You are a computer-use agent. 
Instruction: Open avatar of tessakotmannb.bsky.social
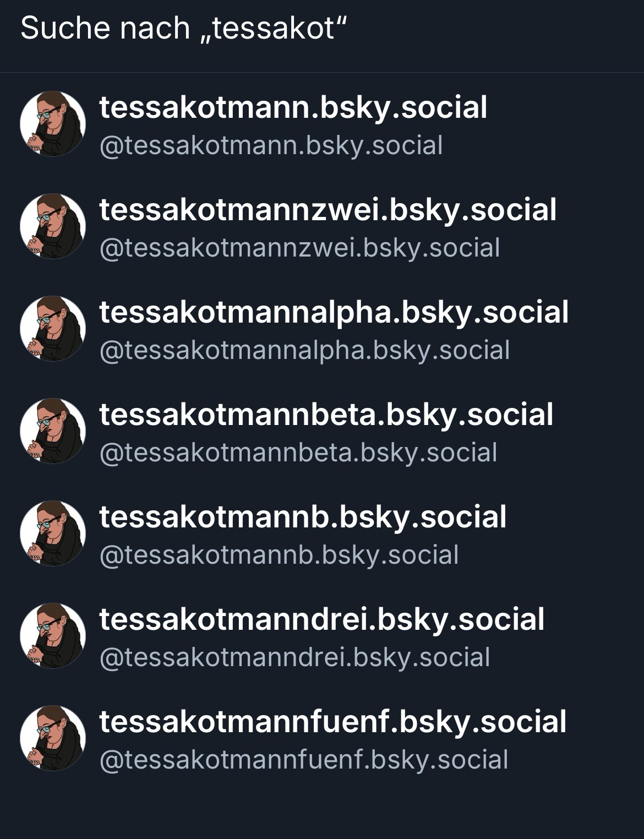[53, 533]
